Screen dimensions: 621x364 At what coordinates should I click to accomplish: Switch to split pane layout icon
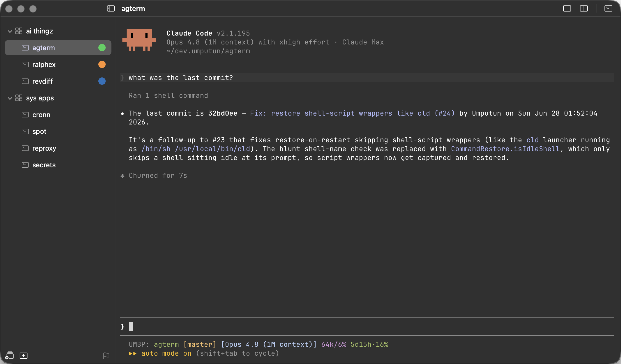point(584,9)
